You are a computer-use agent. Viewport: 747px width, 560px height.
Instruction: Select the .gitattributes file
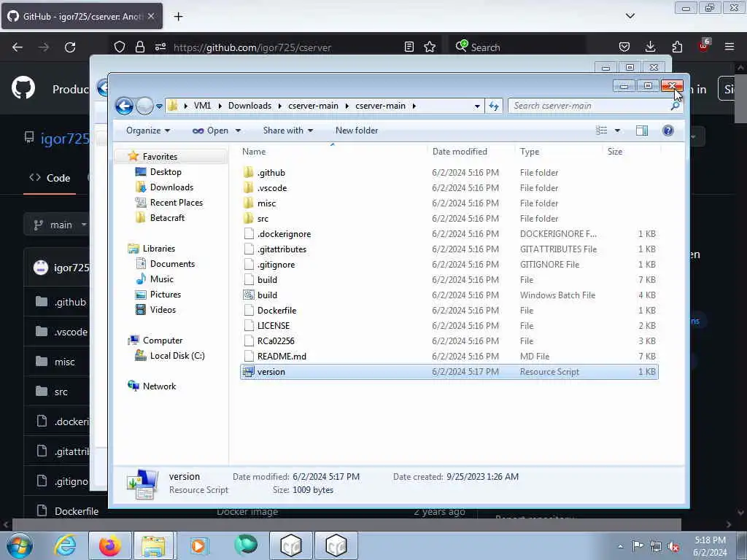[449, 249]
